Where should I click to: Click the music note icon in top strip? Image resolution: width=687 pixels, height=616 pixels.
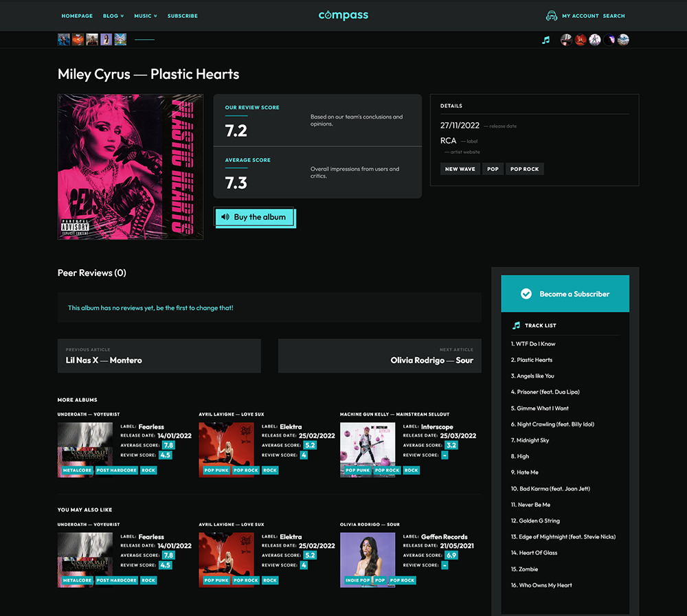[x=545, y=40]
